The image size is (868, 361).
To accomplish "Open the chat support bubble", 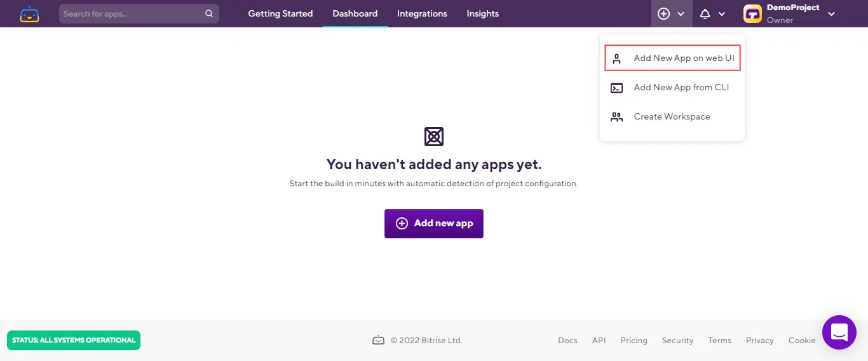I will 839,332.
